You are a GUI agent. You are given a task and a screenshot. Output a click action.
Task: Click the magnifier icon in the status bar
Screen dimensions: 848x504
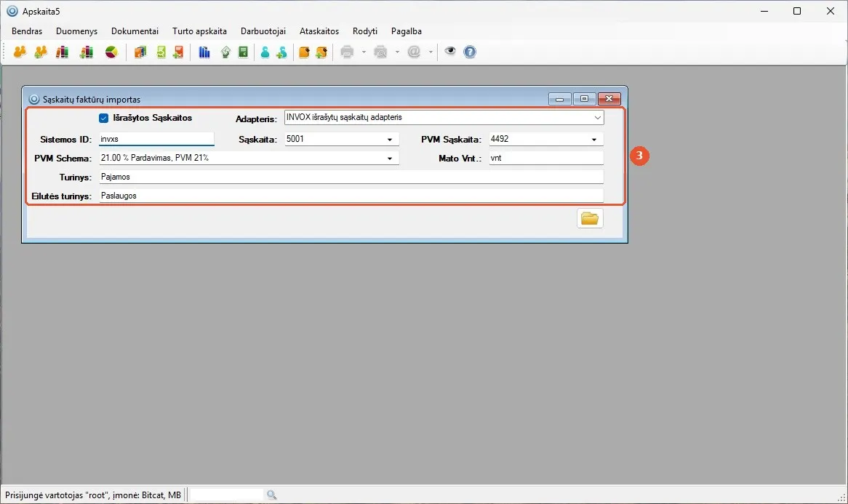[x=271, y=495]
